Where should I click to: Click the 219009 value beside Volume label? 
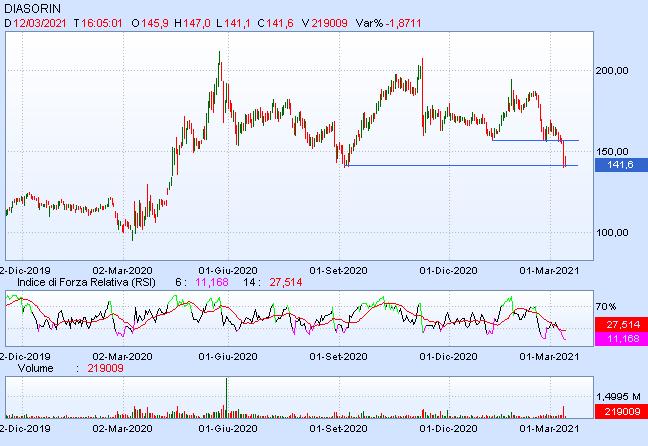105,368
